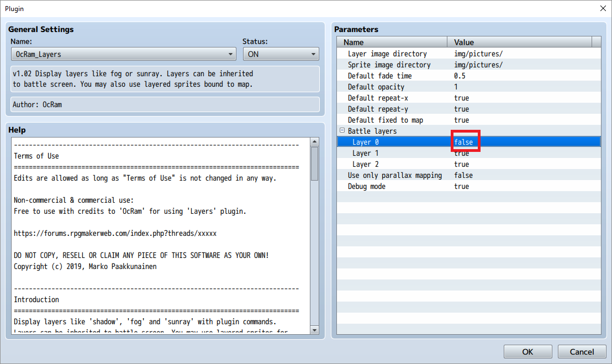Close the Plugin dialog window
Viewport: 612px width, 364px height.
tap(603, 8)
